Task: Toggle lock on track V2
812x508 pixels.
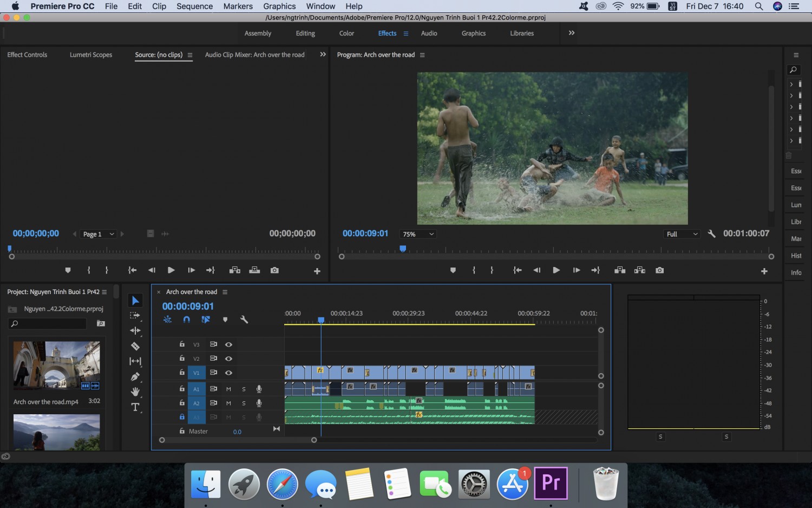Action: pos(182,358)
